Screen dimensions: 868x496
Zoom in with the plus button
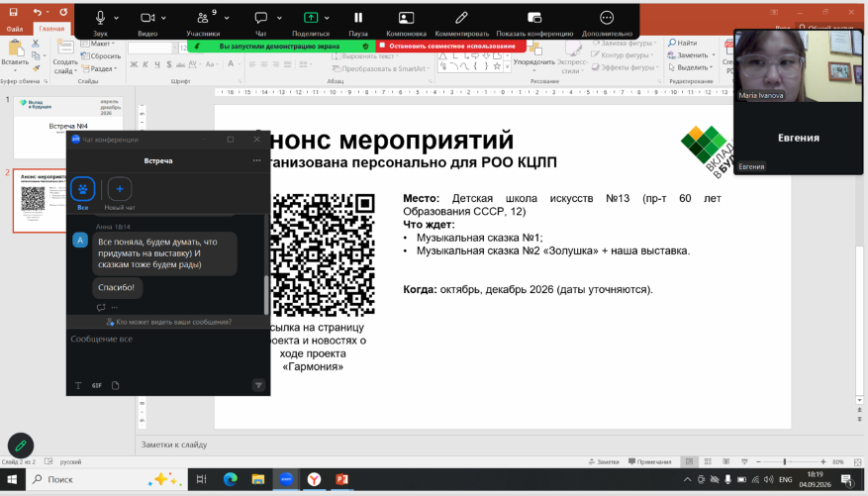(x=823, y=461)
